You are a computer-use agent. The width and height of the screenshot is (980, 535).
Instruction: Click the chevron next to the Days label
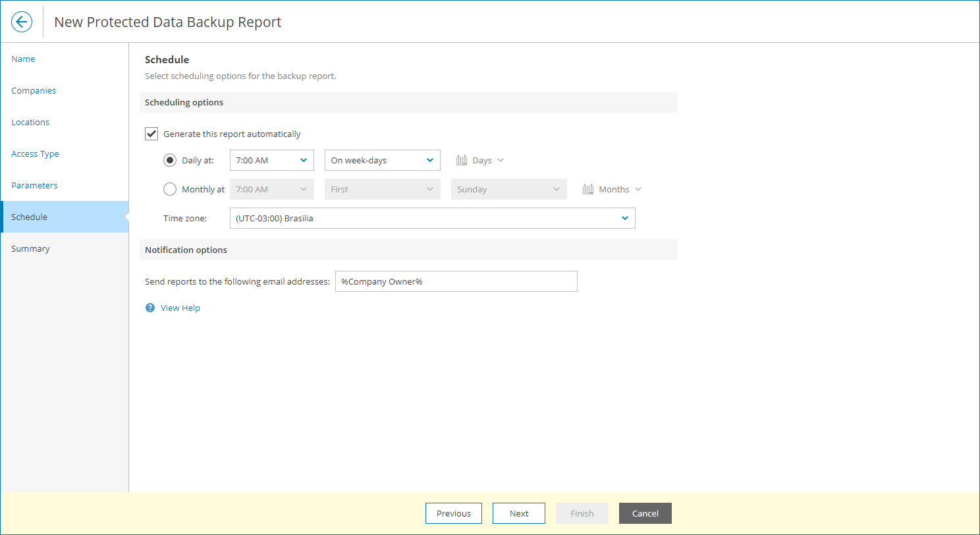pyautogui.click(x=501, y=159)
